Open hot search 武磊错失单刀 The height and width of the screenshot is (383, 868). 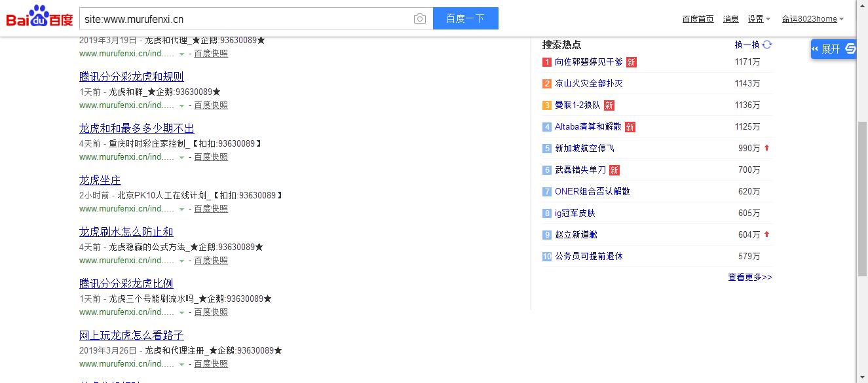[580, 170]
